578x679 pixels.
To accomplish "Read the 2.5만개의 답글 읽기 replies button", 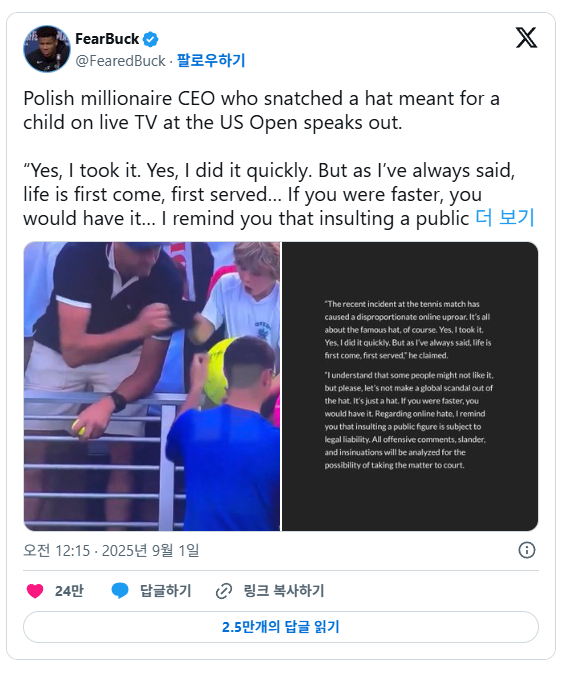I will (281, 627).
